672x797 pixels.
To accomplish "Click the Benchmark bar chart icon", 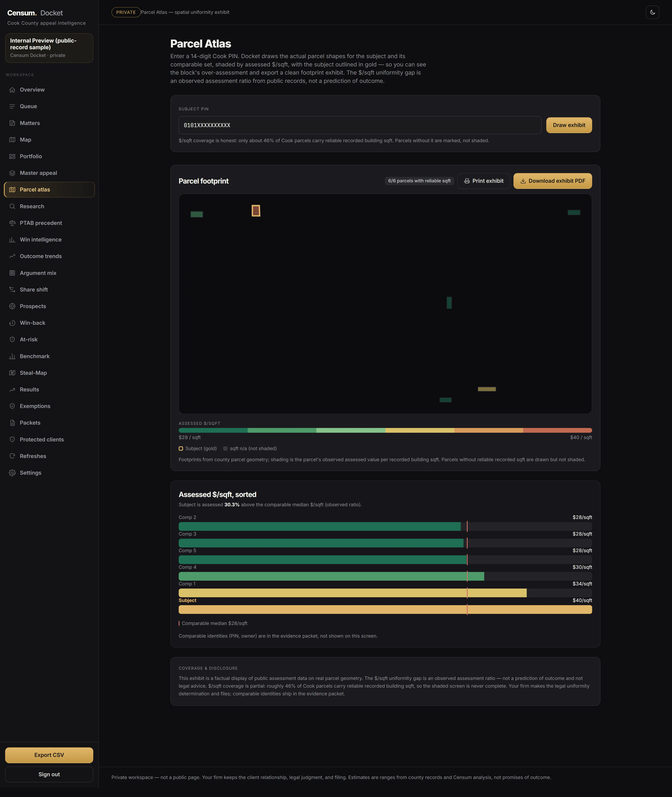I will coord(12,356).
